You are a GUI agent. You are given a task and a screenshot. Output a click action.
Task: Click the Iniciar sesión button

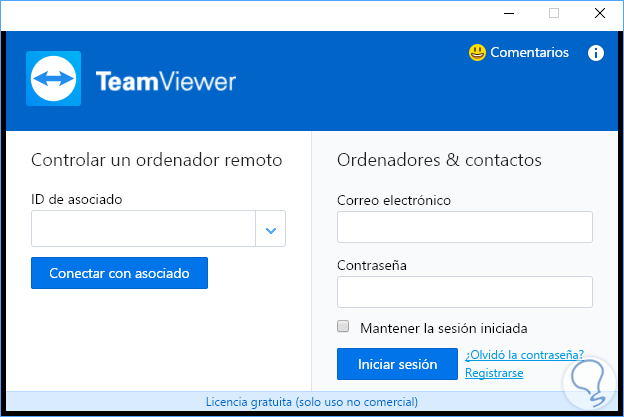tap(397, 364)
